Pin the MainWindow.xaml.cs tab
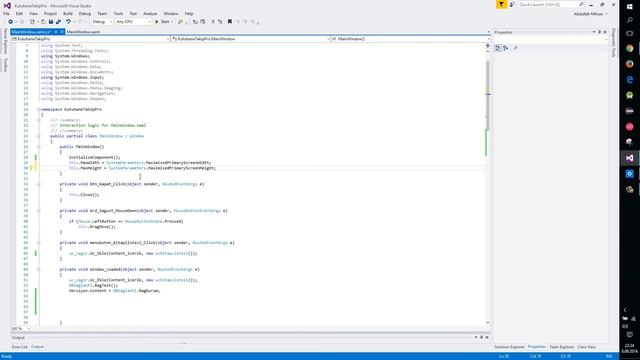The width and height of the screenshot is (640, 360). (56, 32)
